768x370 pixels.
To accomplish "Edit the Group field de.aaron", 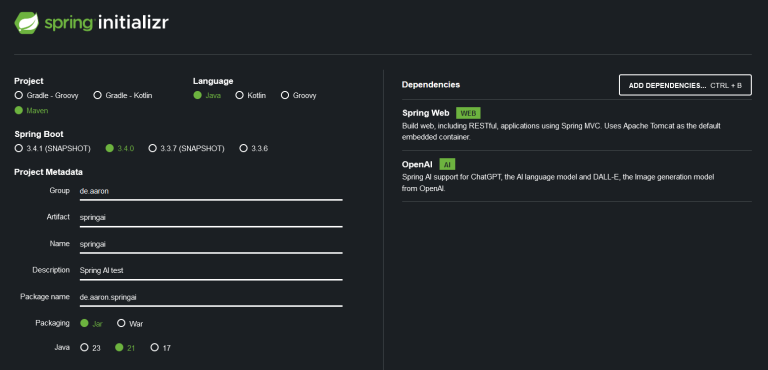I will (x=211, y=191).
